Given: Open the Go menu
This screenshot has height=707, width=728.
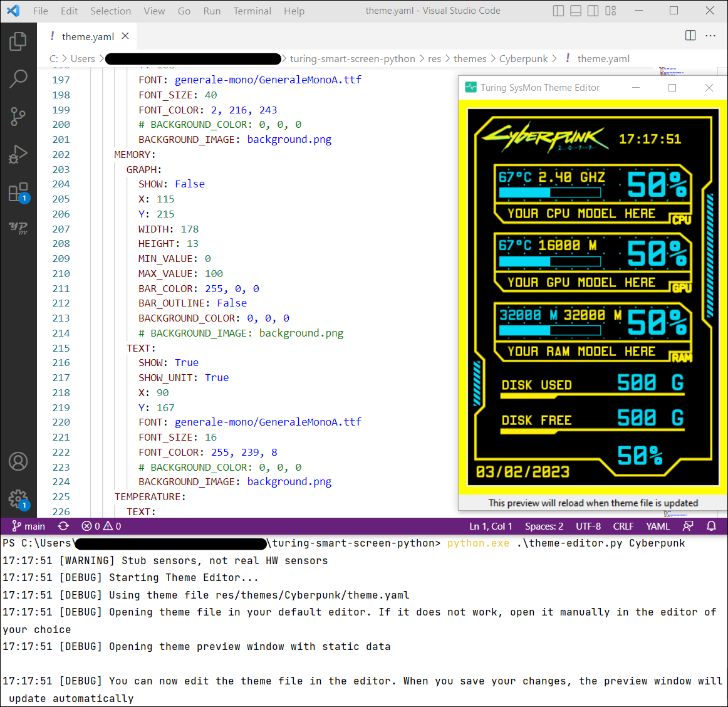Looking at the screenshot, I should click(x=184, y=11).
